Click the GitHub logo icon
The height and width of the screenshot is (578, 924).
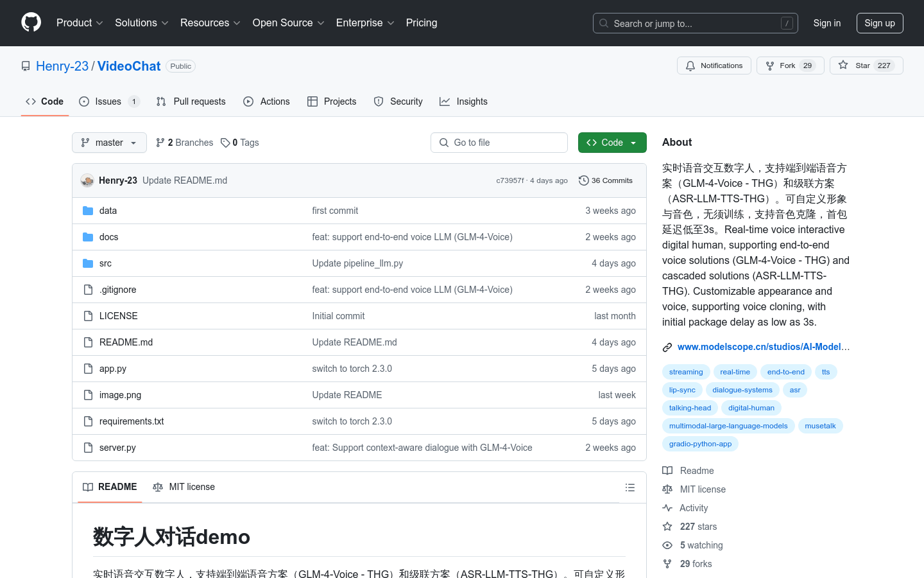point(31,22)
